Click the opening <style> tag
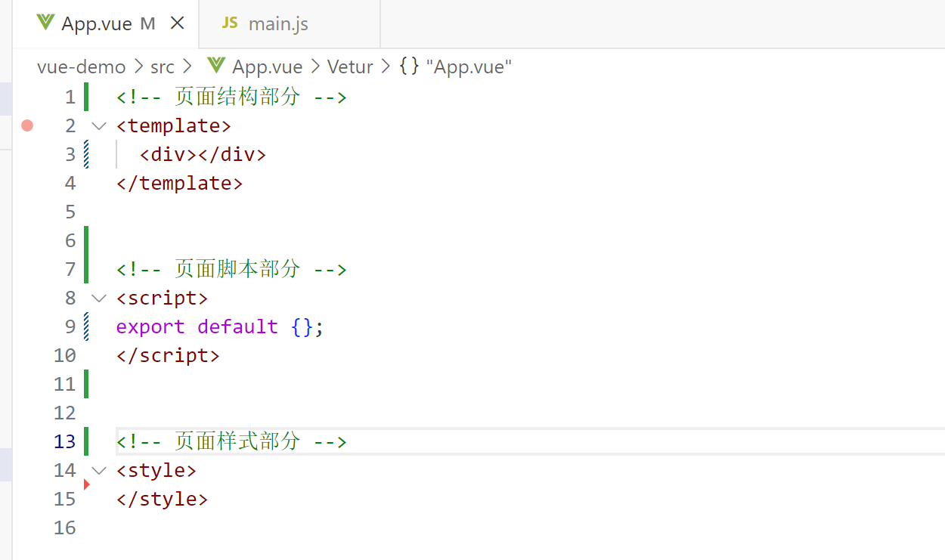The image size is (945, 560). coord(156,470)
